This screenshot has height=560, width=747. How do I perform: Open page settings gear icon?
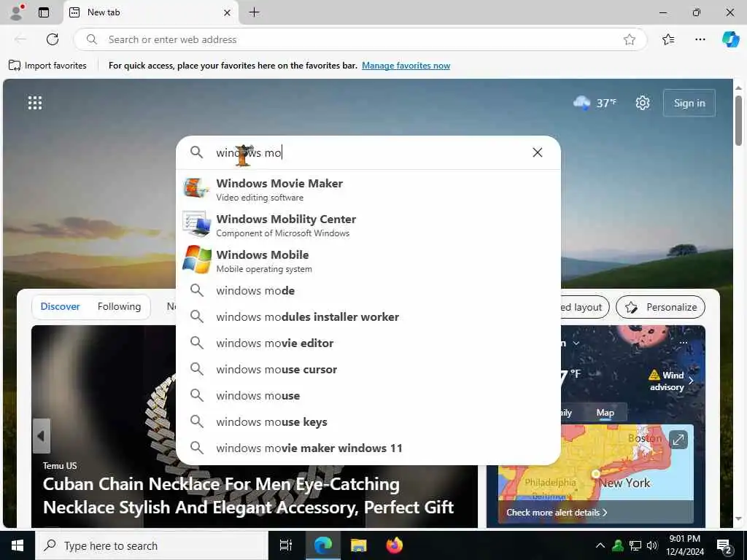[642, 103]
